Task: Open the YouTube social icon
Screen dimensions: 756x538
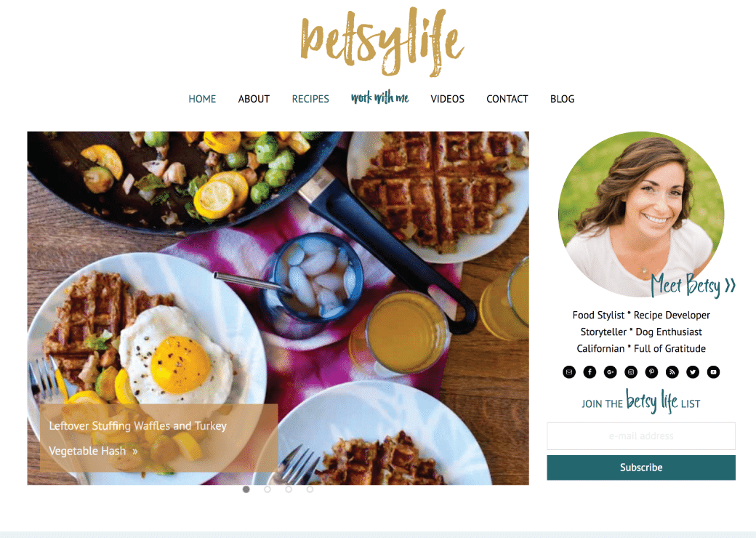Action: (714, 372)
